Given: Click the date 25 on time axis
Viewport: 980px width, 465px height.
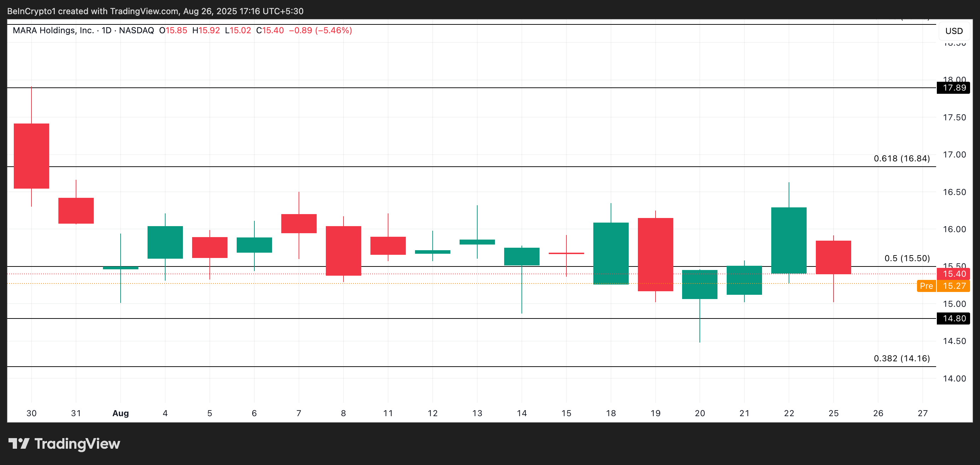Looking at the screenshot, I should (833, 413).
